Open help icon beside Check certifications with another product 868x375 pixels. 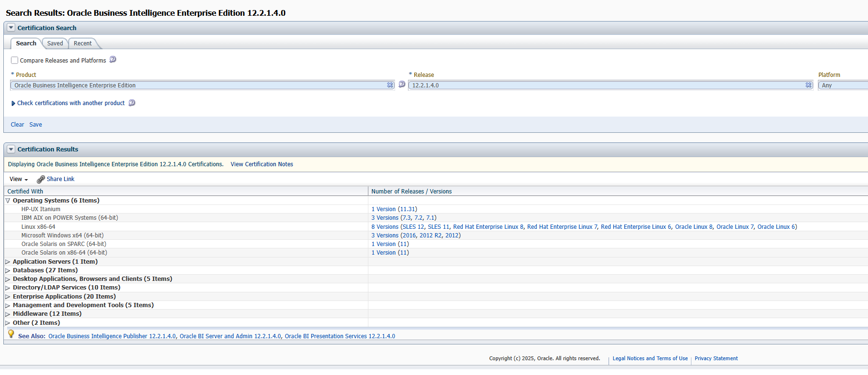click(x=132, y=103)
